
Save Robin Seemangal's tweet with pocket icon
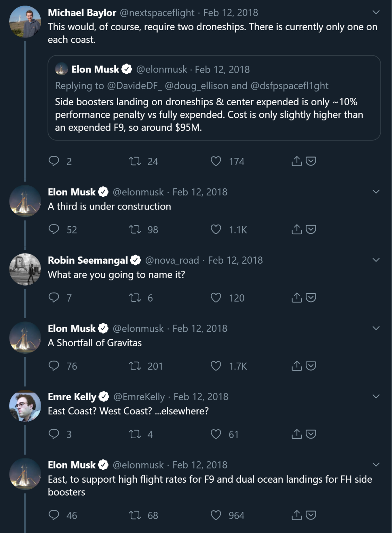[311, 298]
